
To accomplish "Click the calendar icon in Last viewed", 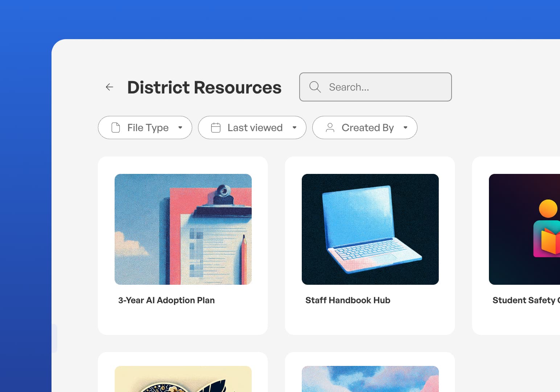I will point(216,128).
